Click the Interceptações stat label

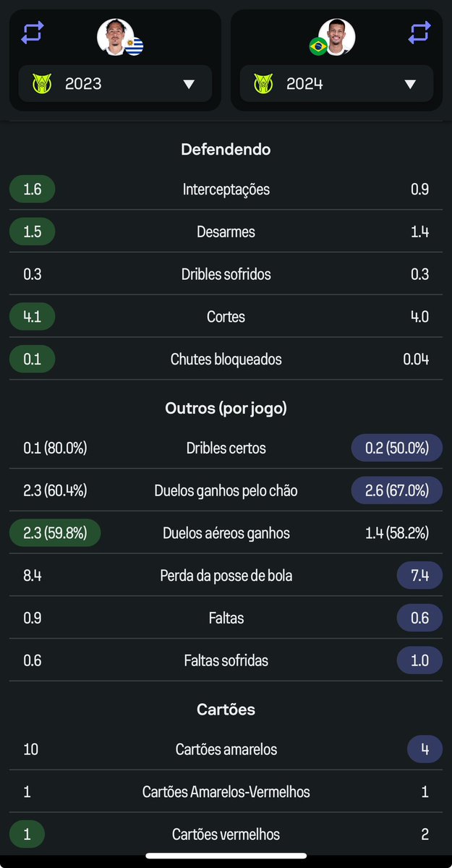tap(226, 190)
